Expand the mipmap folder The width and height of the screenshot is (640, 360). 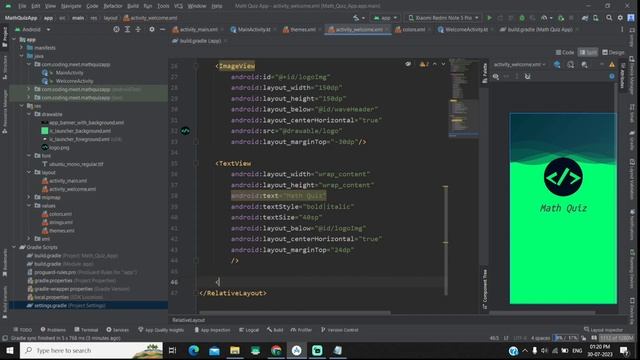click(29, 197)
